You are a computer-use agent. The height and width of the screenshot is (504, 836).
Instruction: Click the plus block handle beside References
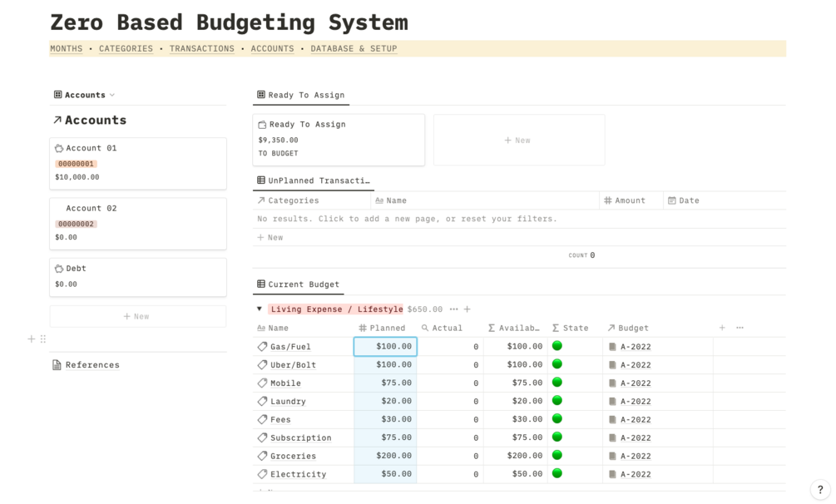pos(31,338)
